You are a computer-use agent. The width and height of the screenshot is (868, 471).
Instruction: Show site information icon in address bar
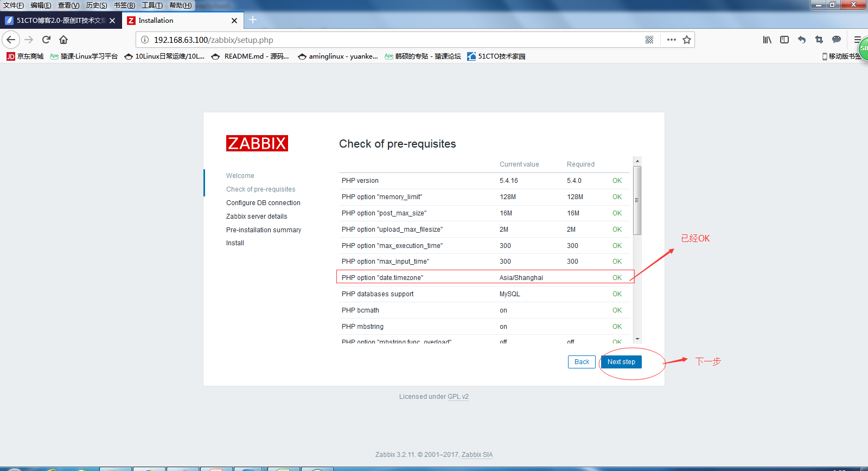[x=145, y=40]
